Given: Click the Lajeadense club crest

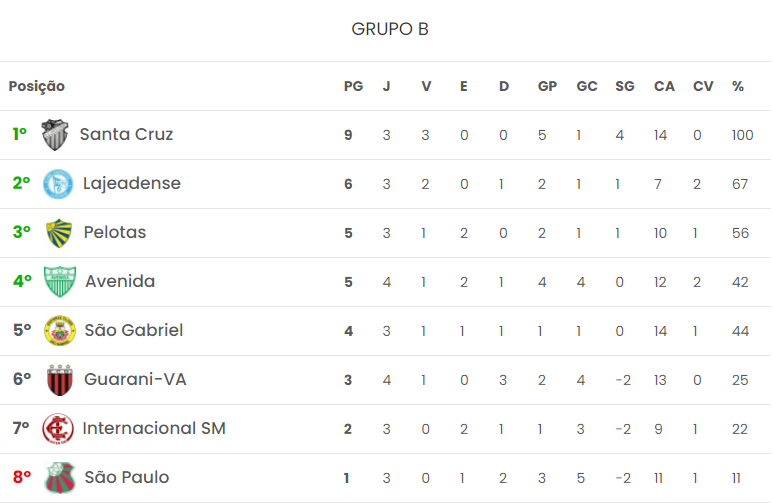Looking at the screenshot, I should [58, 184].
